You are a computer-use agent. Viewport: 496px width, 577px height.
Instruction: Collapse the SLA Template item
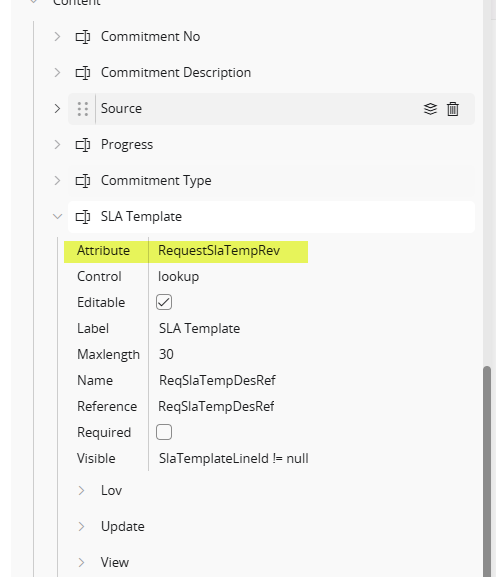click(x=57, y=216)
